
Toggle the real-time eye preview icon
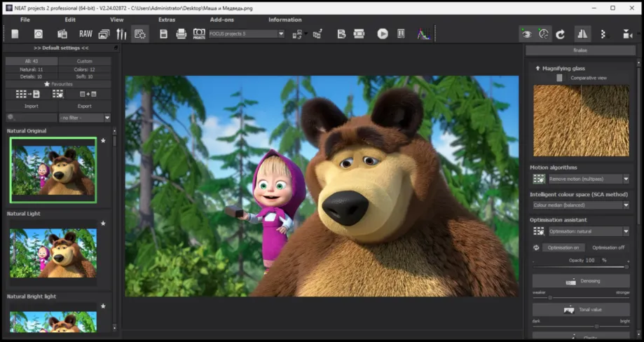point(526,34)
